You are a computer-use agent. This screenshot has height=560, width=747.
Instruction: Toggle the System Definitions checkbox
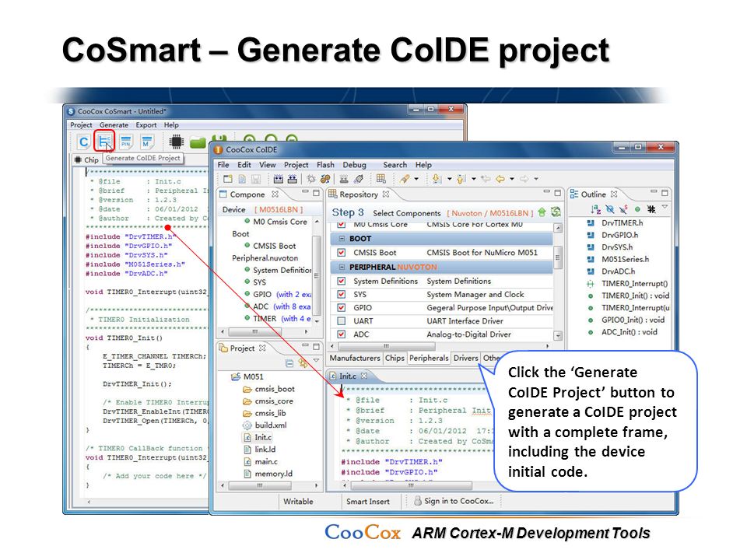click(341, 281)
